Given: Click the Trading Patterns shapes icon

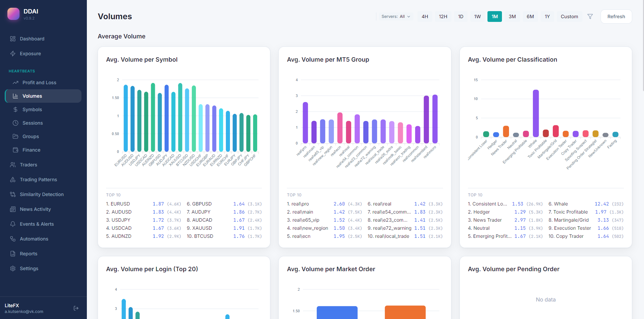Looking at the screenshot, I should click(13, 180).
